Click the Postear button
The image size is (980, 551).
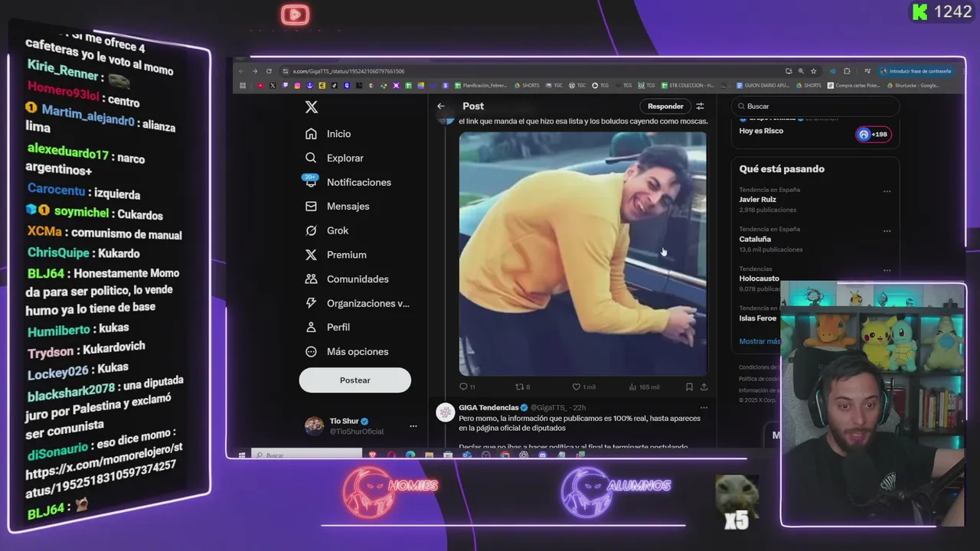pyautogui.click(x=355, y=380)
